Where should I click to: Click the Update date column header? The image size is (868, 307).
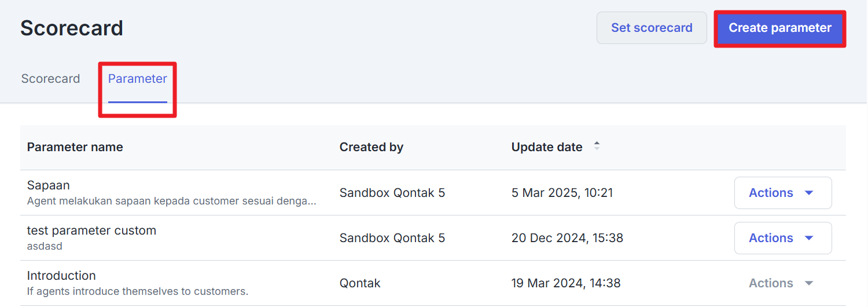(x=547, y=147)
